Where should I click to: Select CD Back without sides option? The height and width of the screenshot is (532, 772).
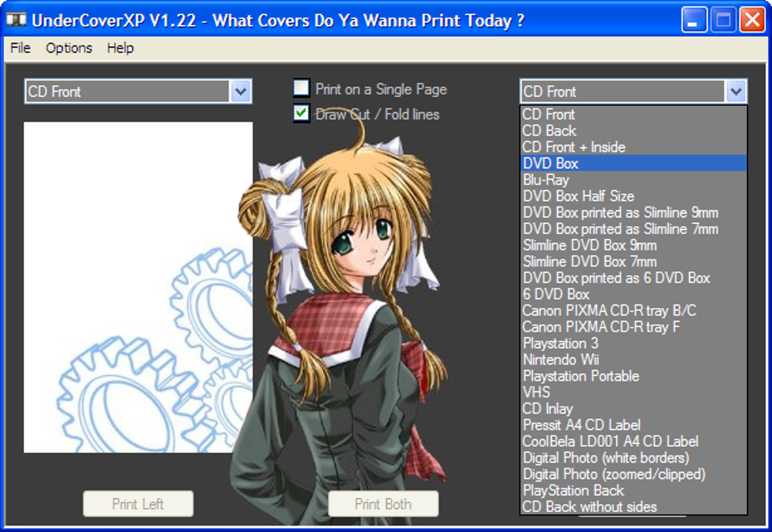pos(590,506)
